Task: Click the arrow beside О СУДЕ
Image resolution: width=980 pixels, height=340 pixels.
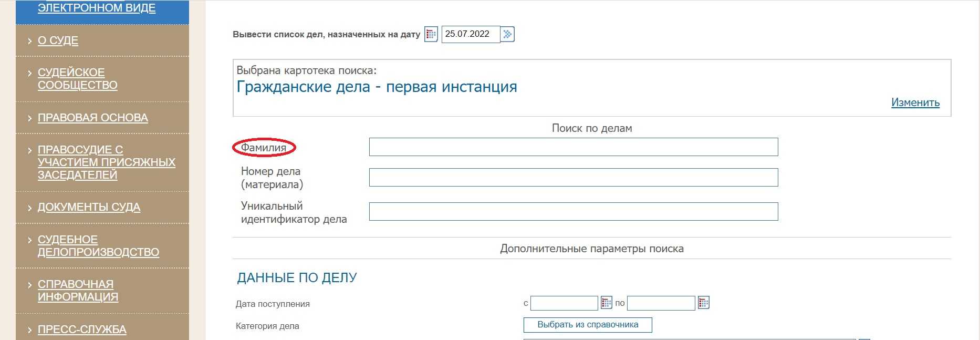Action: point(30,40)
